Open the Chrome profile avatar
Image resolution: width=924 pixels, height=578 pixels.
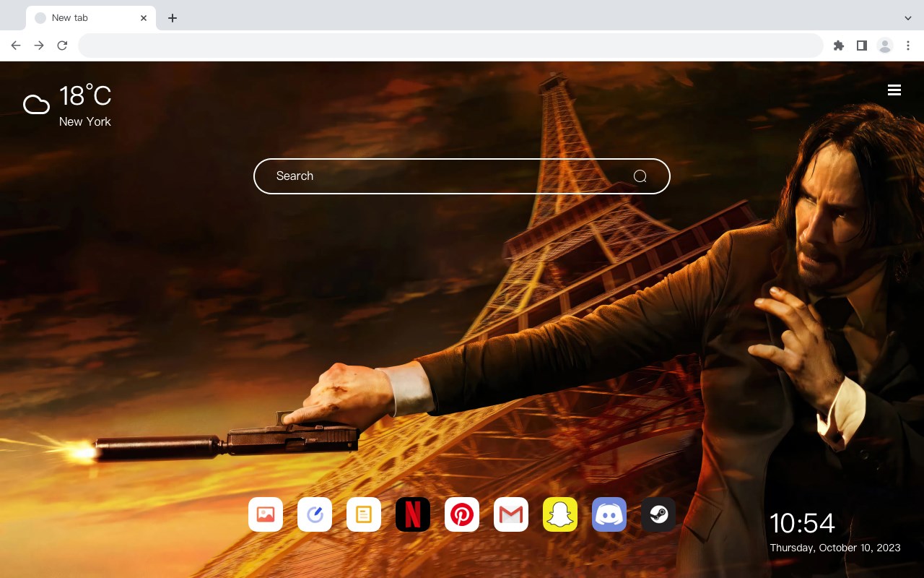coord(884,46)
